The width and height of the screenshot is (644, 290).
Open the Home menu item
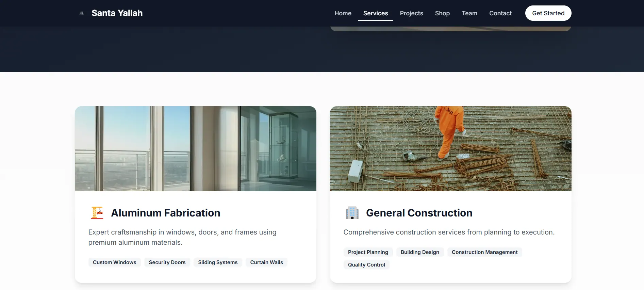[343, 13]
